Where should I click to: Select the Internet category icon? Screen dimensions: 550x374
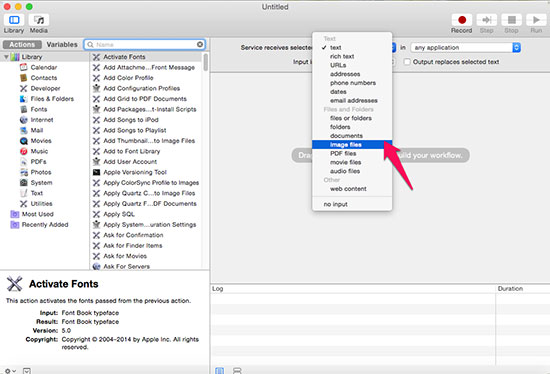pyautogui.click(x=24, y=120)
